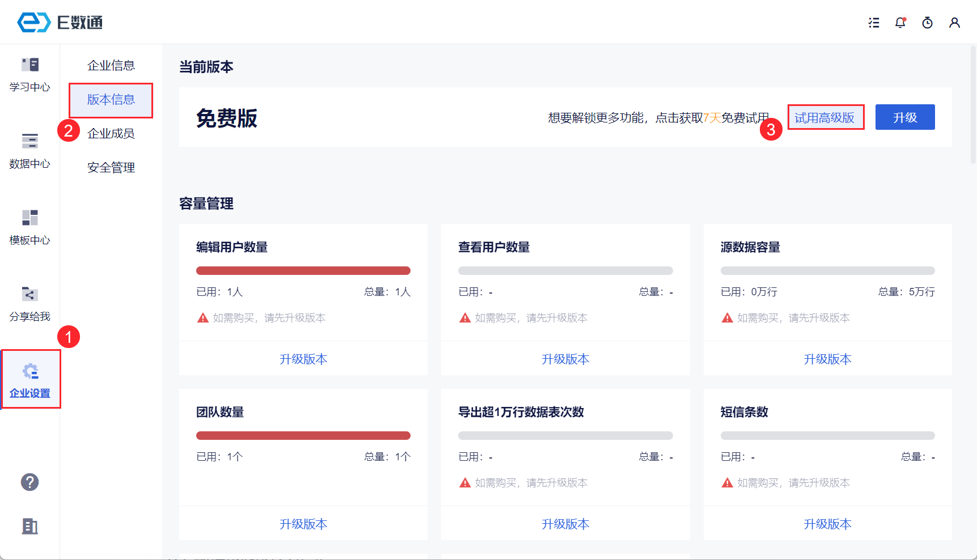Open the task list icon in header
Image resolution: width=977 pixels, height=560 pixels.
click(x=874, y=23)
